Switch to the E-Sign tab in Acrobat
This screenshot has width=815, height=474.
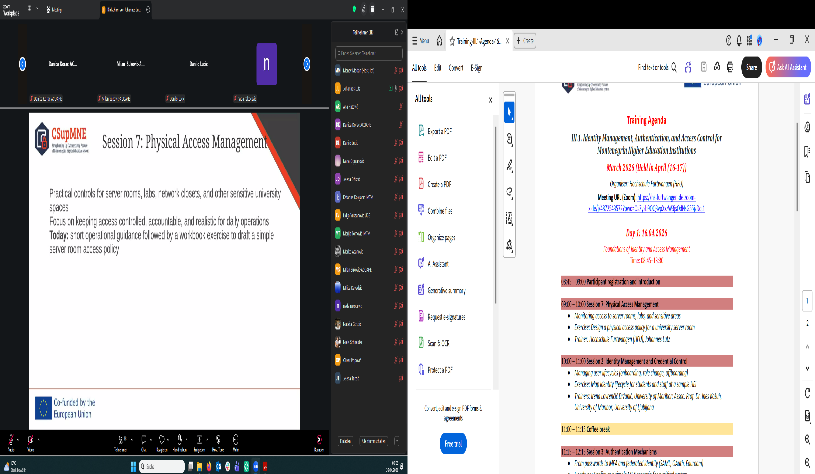click(476, 68)
